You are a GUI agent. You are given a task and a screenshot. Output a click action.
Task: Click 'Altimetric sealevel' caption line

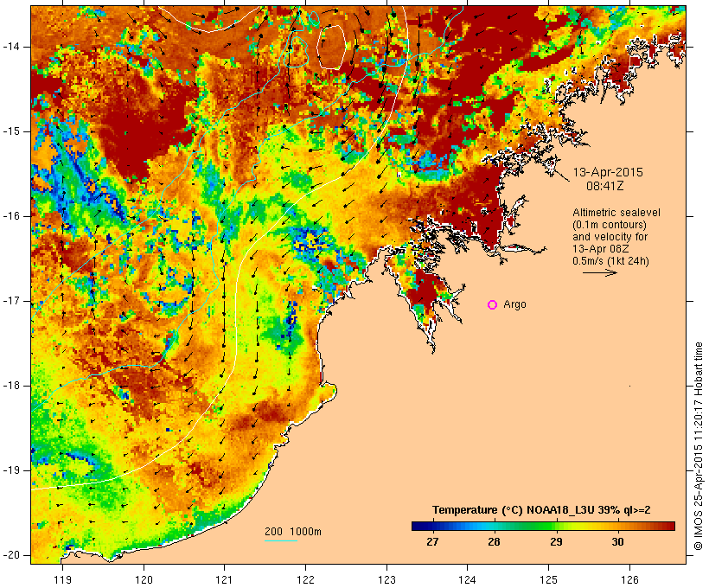(x=616, y=213)
